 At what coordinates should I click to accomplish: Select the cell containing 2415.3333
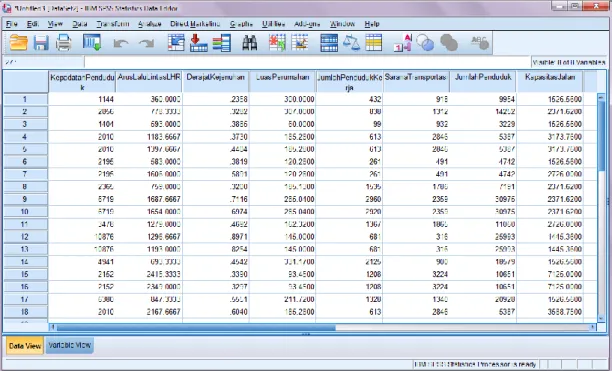149,274
